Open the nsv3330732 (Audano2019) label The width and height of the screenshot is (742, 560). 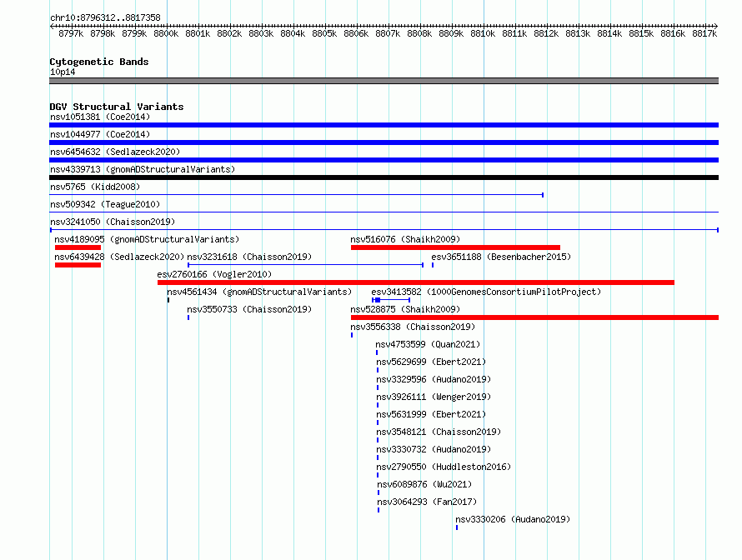434,449
